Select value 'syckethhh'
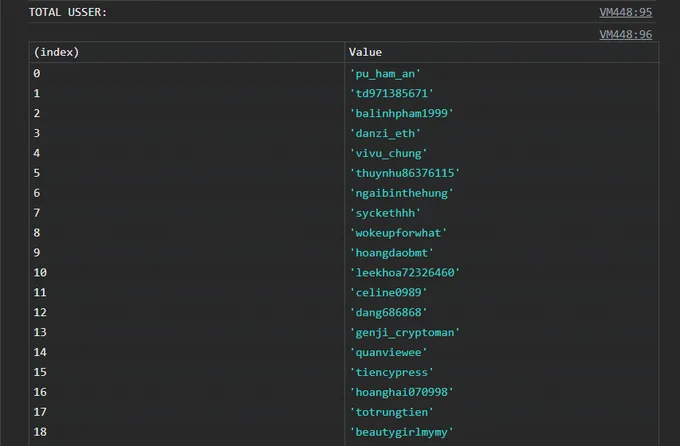The width and height of the screenshot is (680, 446). pyautogui.click(x=385, y=213)
